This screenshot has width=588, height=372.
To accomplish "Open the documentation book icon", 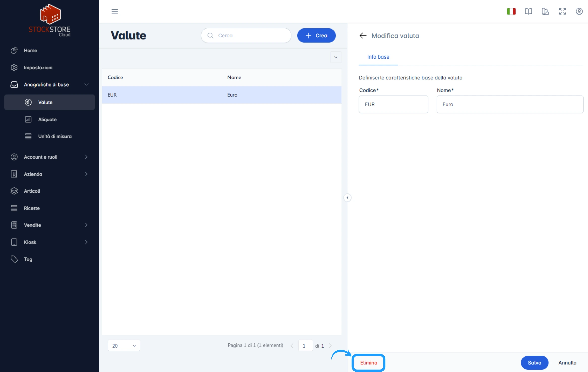I will 528,11.
